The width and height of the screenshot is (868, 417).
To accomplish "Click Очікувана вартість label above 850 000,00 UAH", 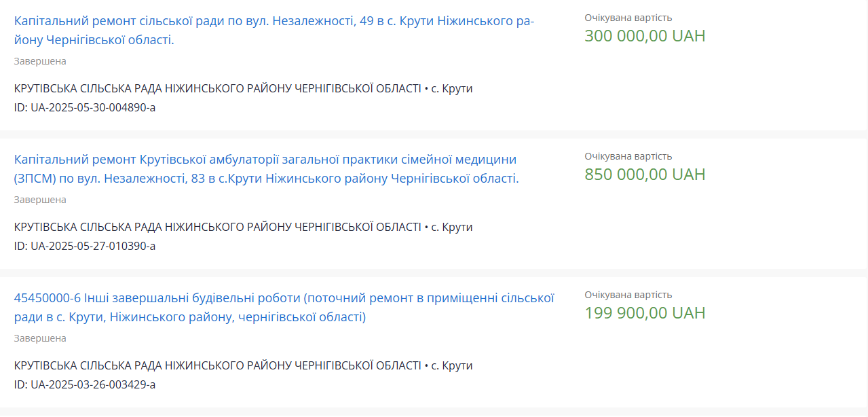I will click(x=628, y=156).
